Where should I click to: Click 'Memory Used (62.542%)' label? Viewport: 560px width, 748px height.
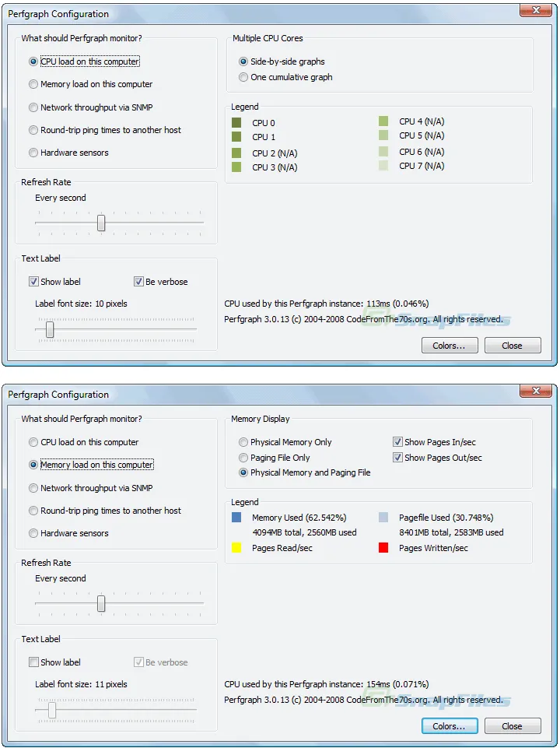click(x=299, y=518)
